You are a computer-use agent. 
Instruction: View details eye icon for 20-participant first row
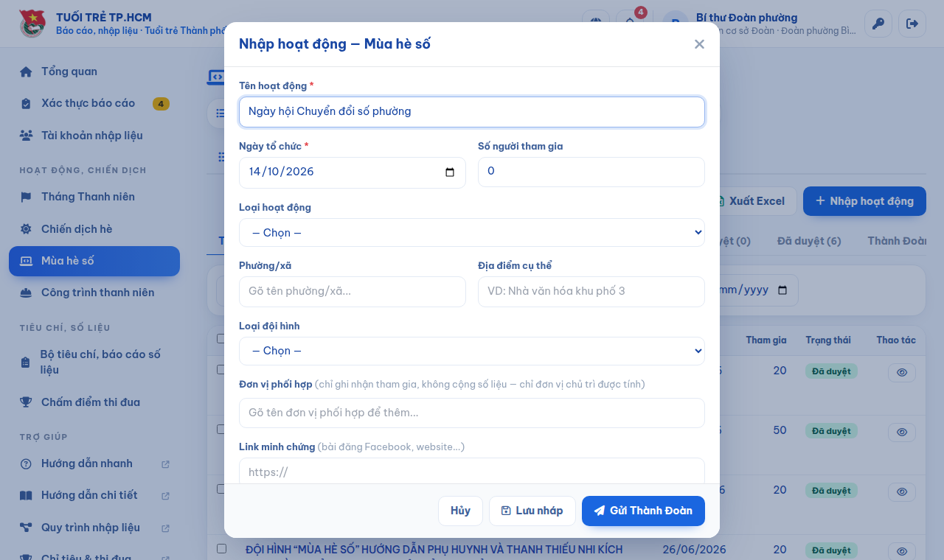click(x=901, y=373)
